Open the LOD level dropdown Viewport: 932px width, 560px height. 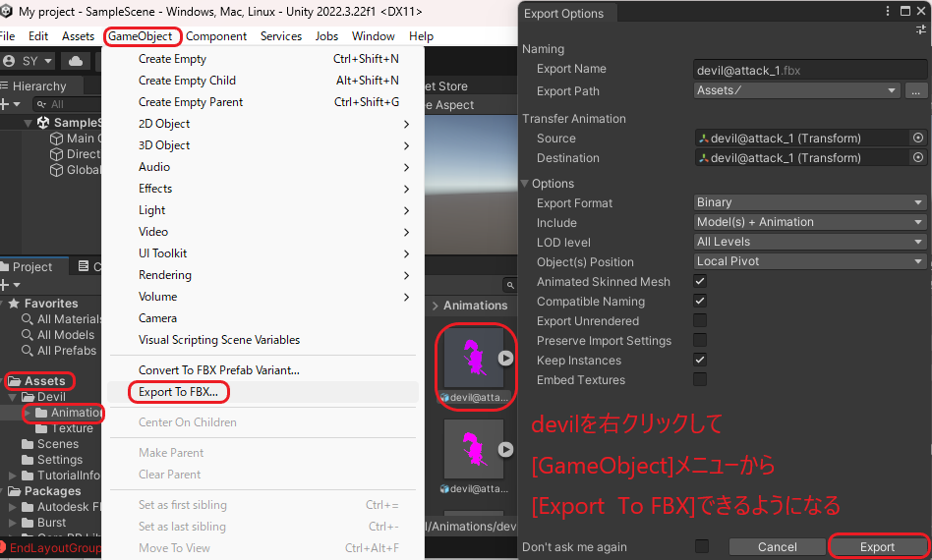(810, 242)
